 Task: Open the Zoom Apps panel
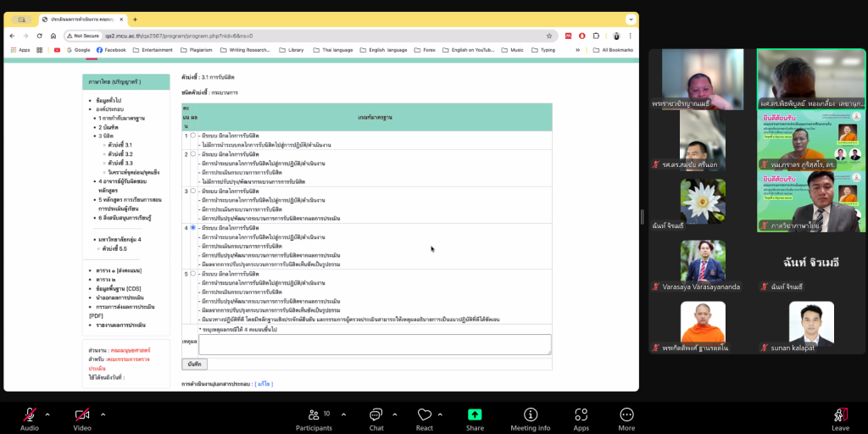point(581,419)
